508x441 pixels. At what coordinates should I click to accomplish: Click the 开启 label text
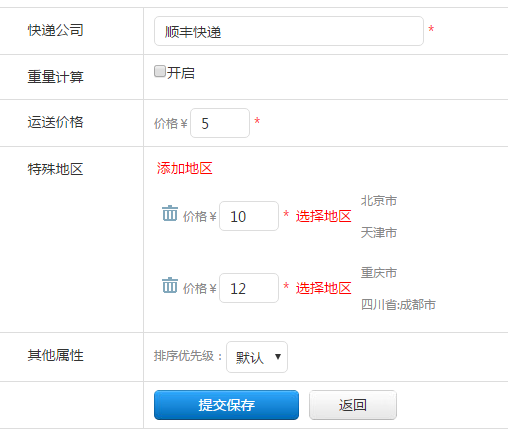[181, 73]
